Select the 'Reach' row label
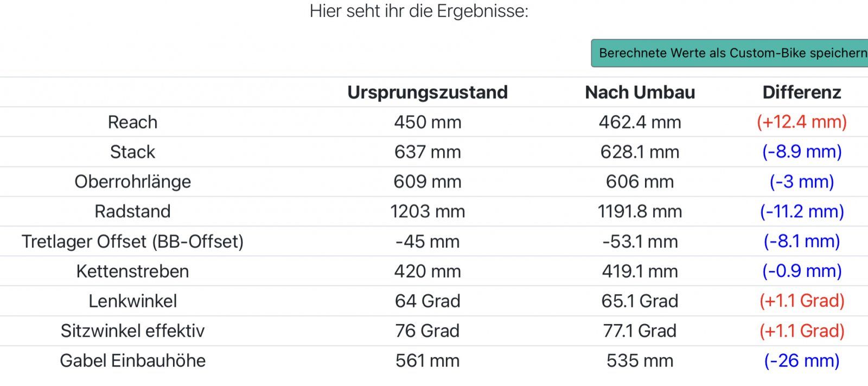 pos(132,122)
